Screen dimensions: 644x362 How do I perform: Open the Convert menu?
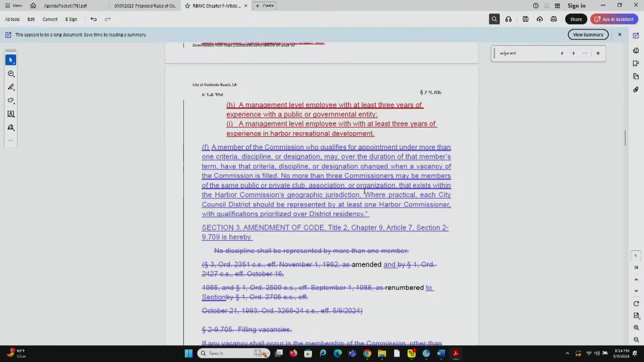(50, 19)
